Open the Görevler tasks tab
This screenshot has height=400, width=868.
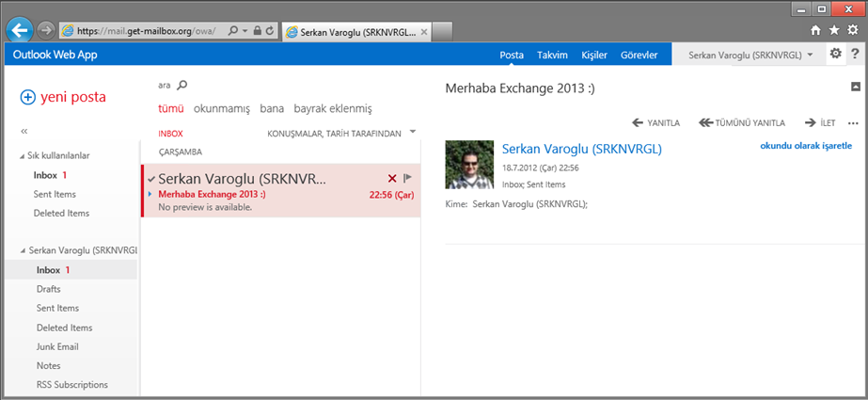(x=639, y=55)
